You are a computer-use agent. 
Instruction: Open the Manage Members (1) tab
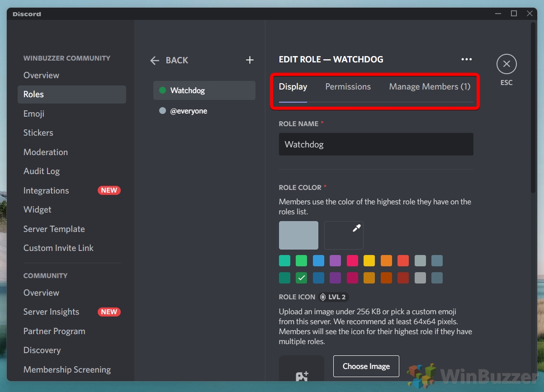[430, 87]
